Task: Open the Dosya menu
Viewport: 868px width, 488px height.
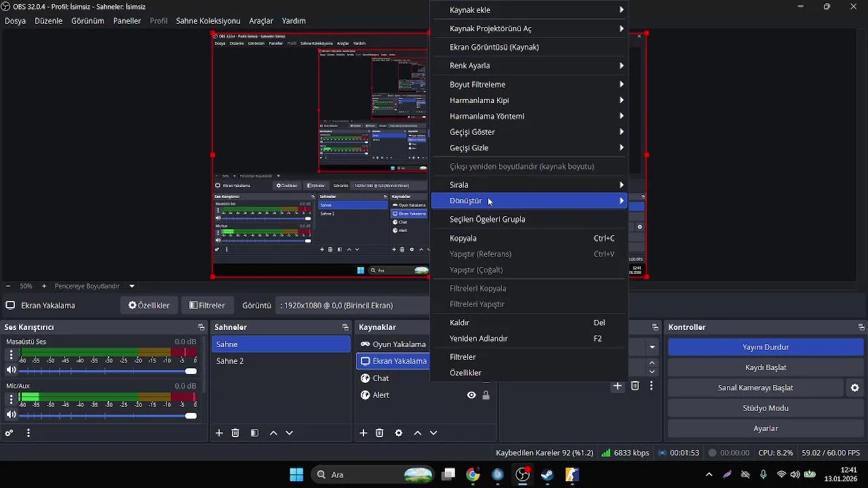Action: pos(15,21)
